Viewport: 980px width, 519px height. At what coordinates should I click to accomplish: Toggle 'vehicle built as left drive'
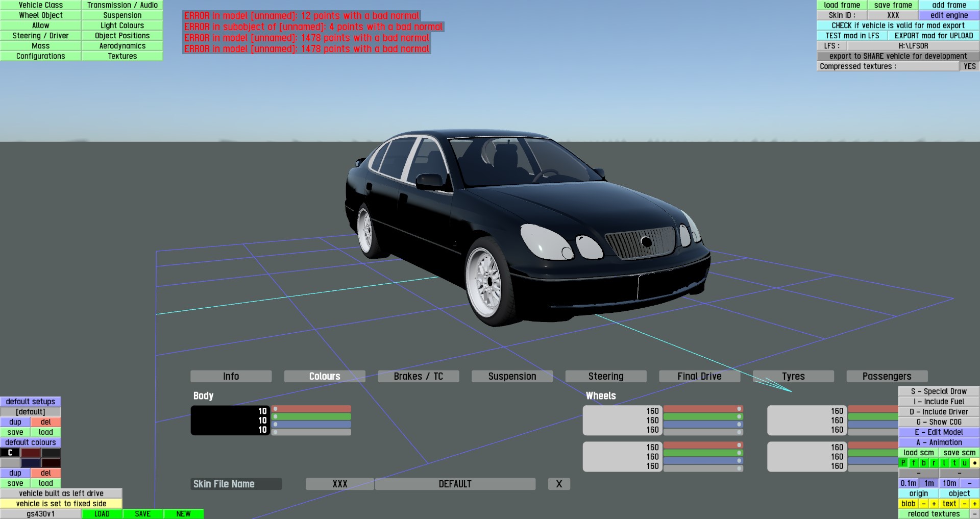61,493
